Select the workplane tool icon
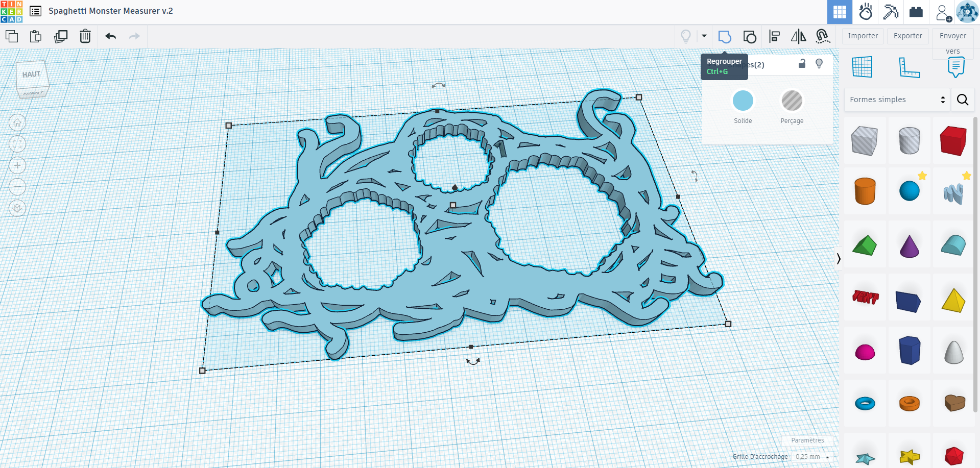This screenshot has height=468, width=980. 862,67
